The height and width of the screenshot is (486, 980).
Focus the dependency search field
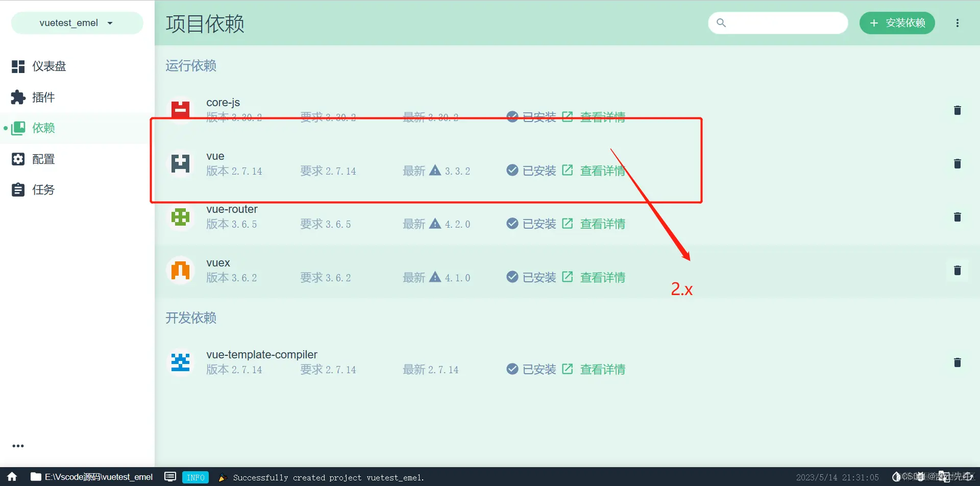coord(778,23)
